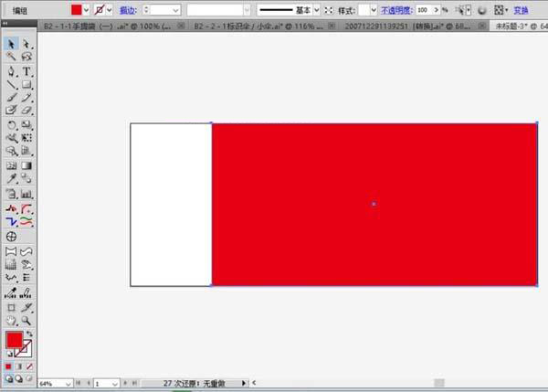Viewport: 548px width, 392px height.
Task: Open stroke color dropdown in control bar
Action: [x=110, y=10]
